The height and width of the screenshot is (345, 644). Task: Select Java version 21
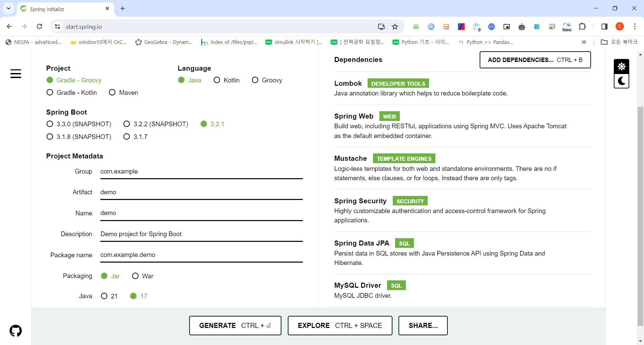[109, 296]
